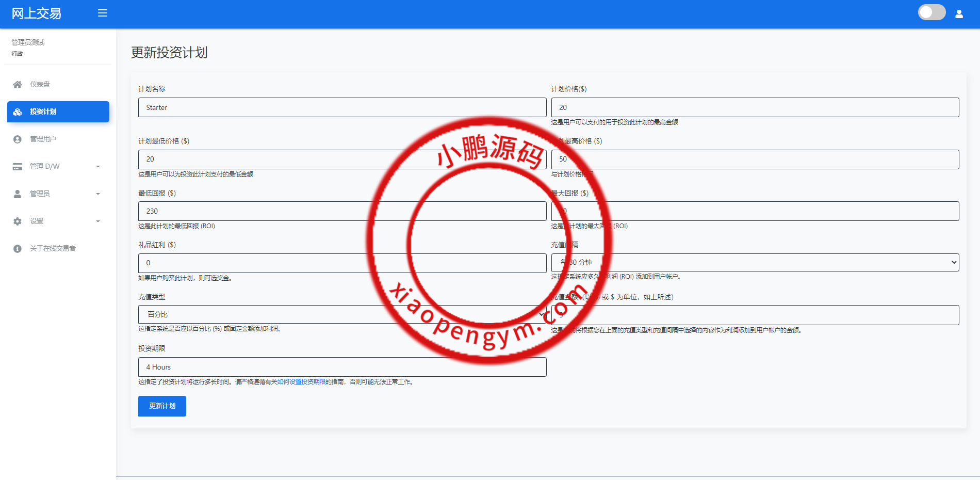Click the 投资期限 field with 4 Hours
980x480 pixels.
[342, 367]
